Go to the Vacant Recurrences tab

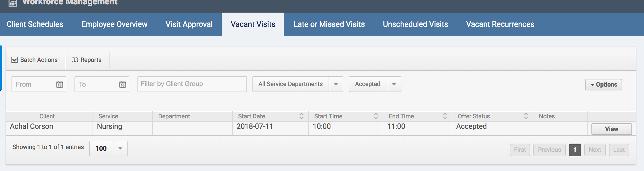tap(500, 24)
